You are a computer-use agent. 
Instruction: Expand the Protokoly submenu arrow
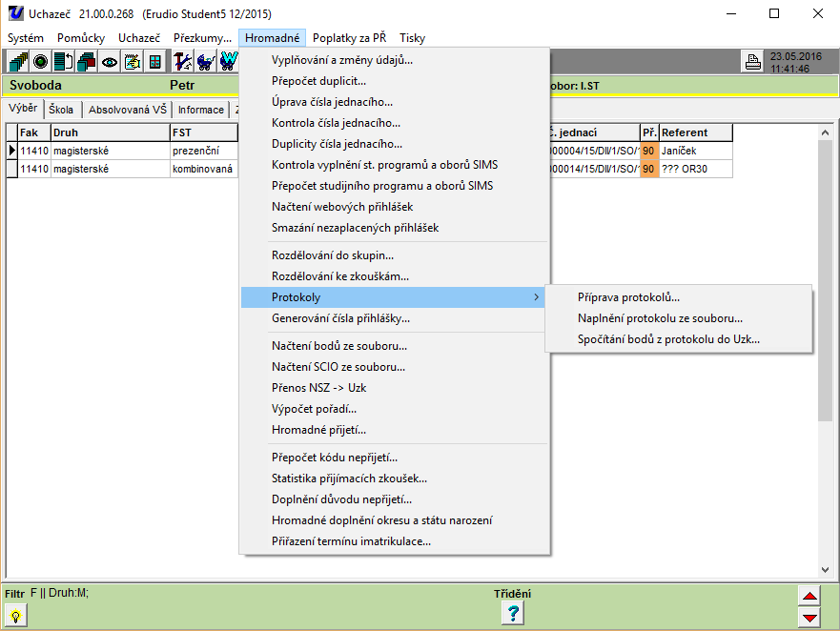[536, 297]
